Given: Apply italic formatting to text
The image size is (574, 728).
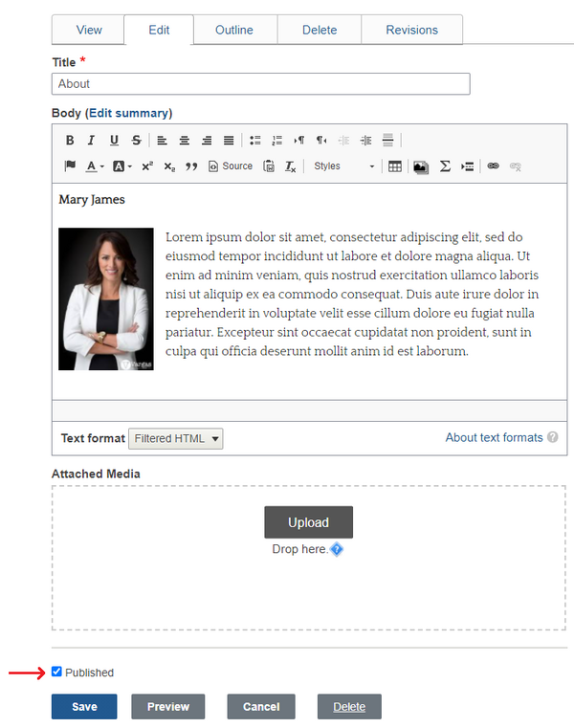Looking at the screenshot, I should [x=92, y=141].
